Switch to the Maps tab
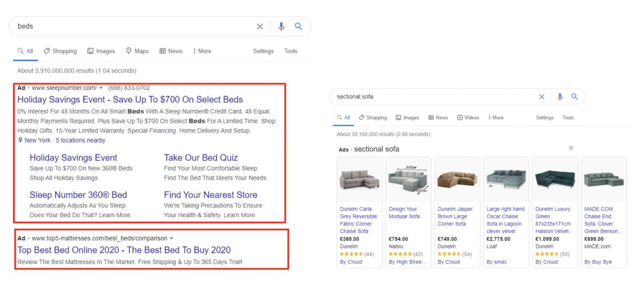This screenshot has width=644, height=286. point(137,51)
